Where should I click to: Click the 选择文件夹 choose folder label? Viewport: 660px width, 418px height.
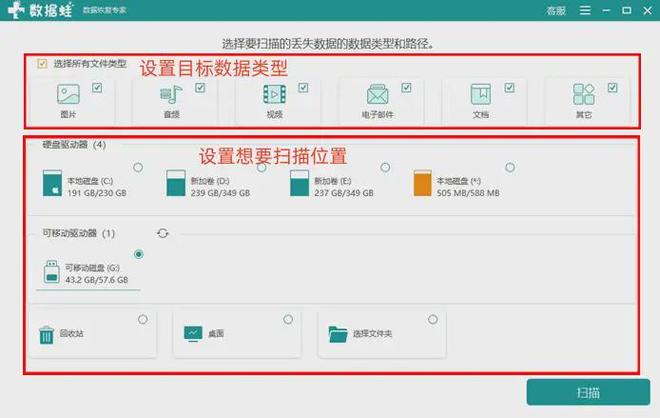(x=372, y=334)
